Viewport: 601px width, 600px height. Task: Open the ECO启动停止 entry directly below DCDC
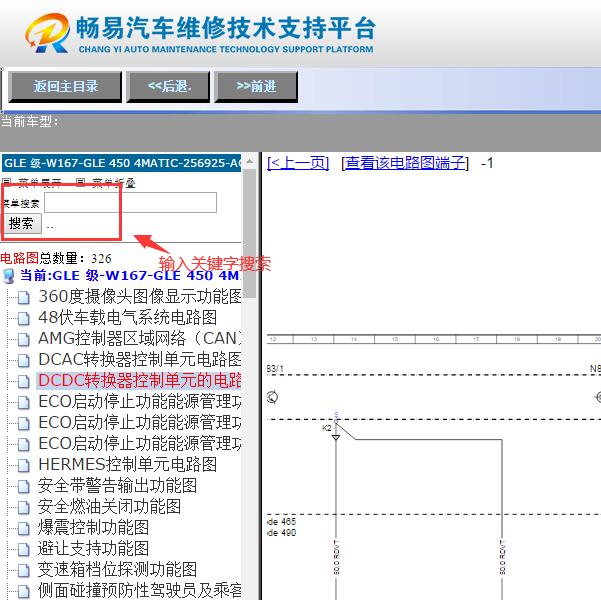(140, 402)
